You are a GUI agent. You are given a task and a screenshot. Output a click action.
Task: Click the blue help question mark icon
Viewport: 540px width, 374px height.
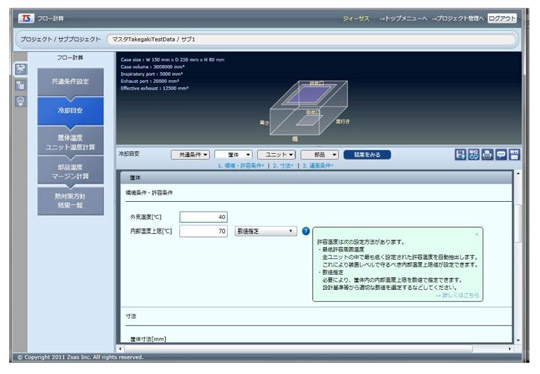click(305, 231)
